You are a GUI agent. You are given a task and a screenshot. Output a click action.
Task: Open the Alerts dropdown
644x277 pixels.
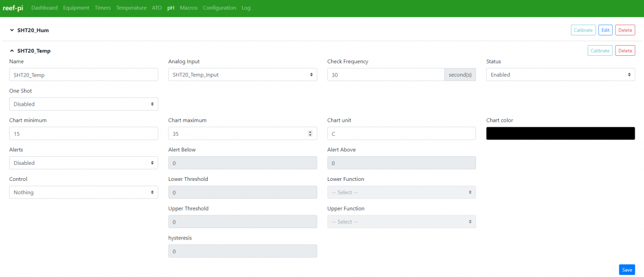(84, 163)
